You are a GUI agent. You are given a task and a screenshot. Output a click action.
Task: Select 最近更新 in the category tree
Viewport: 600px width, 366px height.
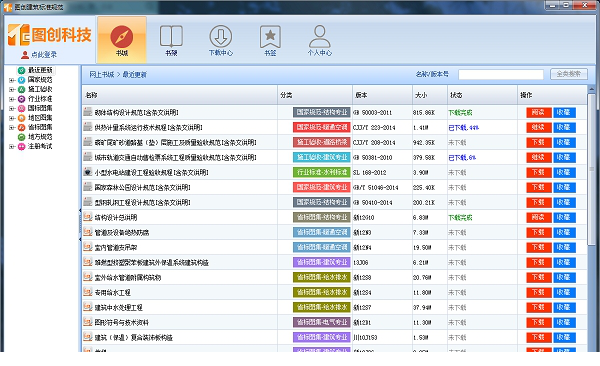(40, 70)
